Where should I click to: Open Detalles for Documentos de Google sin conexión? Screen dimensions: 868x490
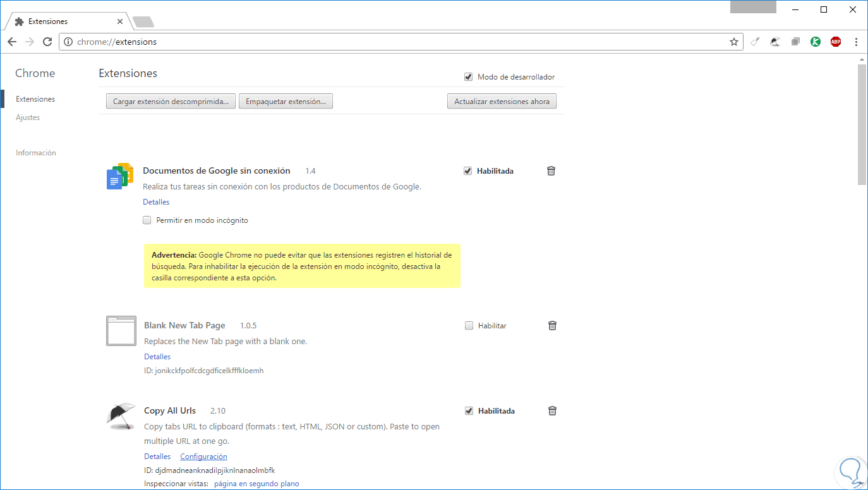[x=156, y=202]
